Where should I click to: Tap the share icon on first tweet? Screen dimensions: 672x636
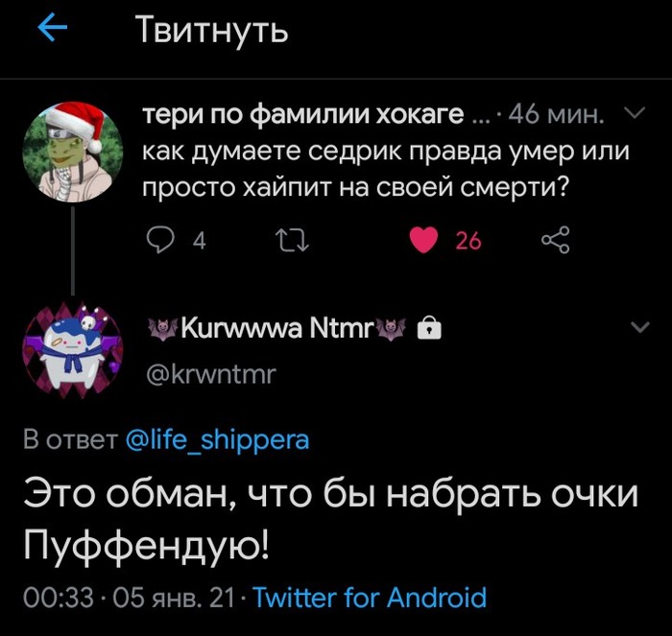coord(556,240)
